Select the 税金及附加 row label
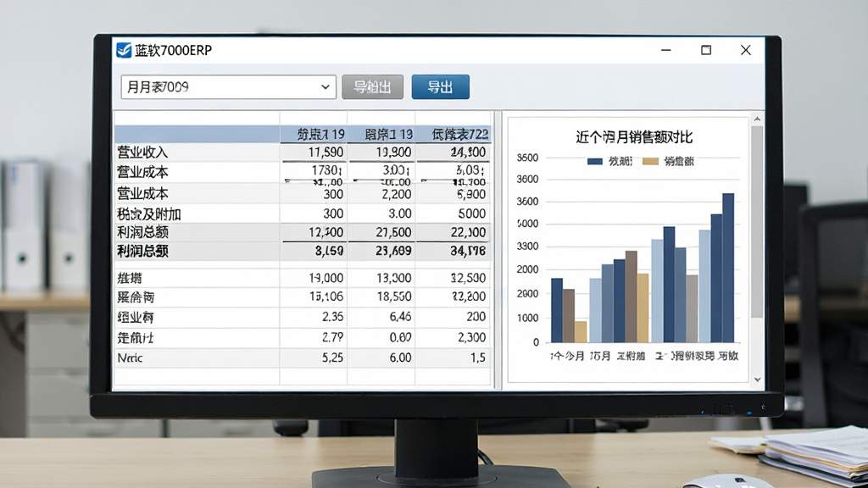This screenshot has height=488, width=868. [x=149, y=214]
